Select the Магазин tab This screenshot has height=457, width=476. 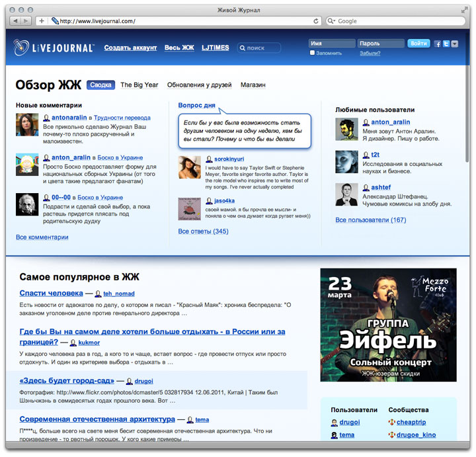tap(253, 85)
